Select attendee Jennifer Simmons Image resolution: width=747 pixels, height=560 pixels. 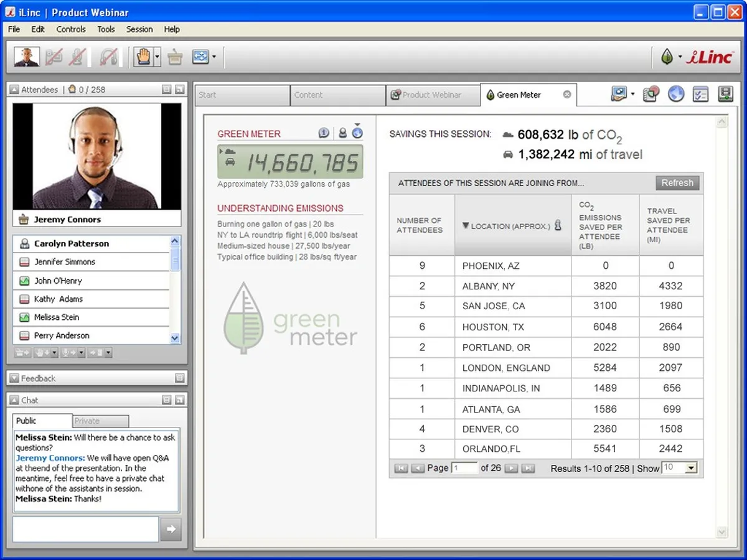[x=91, y=262]
